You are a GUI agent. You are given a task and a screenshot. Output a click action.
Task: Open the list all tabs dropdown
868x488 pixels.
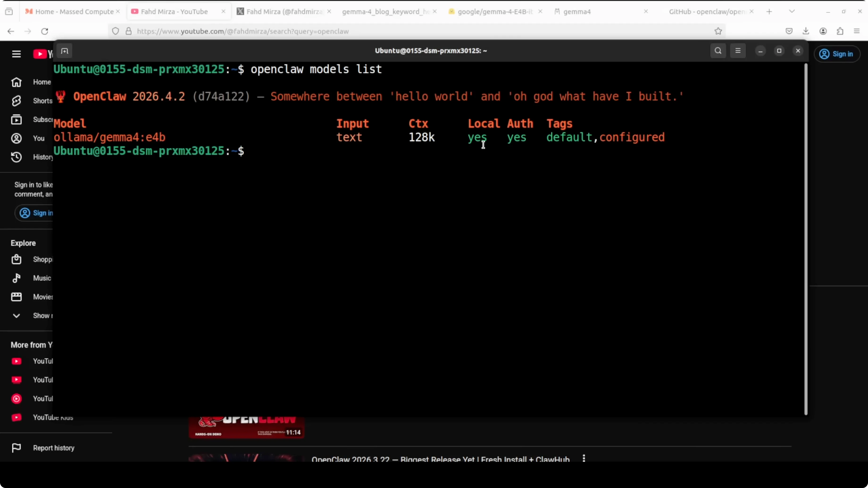(792, 12)
